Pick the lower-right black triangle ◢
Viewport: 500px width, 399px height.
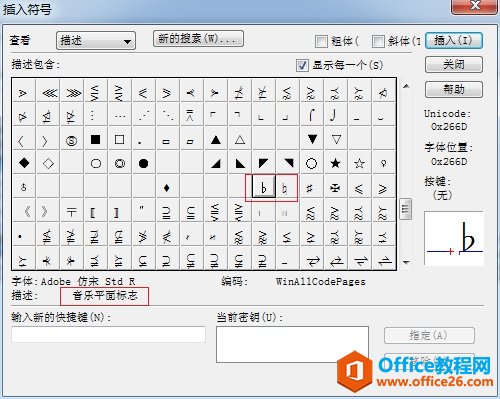pyautogui.click(x=216, y=163)
